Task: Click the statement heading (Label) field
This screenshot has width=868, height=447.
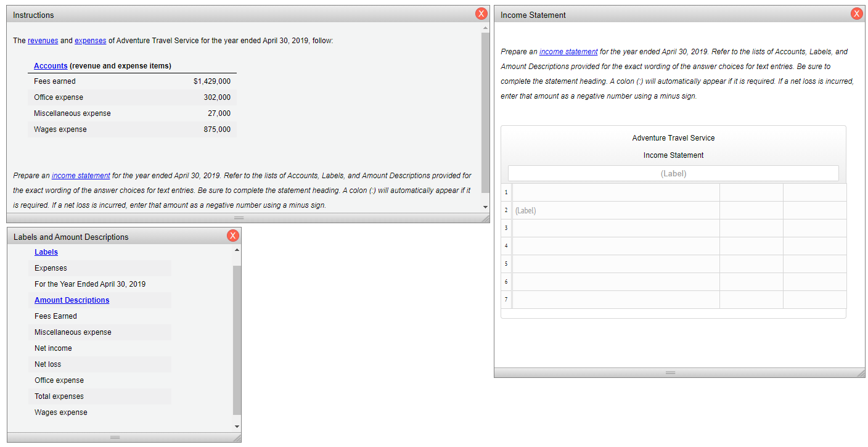Action: point(673,173)
